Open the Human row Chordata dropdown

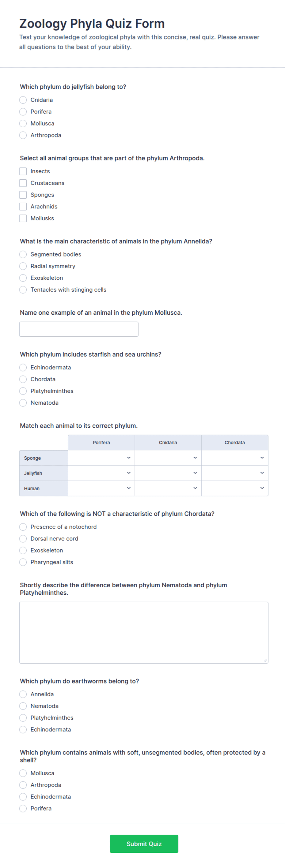pyautogui.click(x=235, y=488)
